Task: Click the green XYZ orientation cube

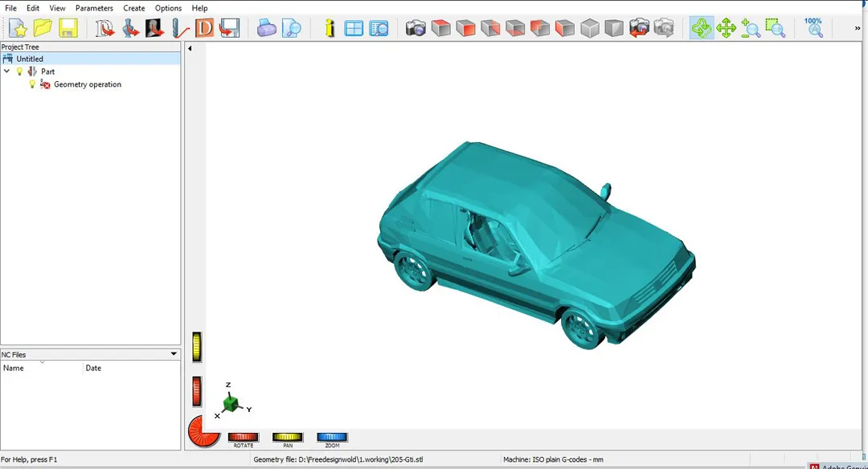Action: click(232, 403)
